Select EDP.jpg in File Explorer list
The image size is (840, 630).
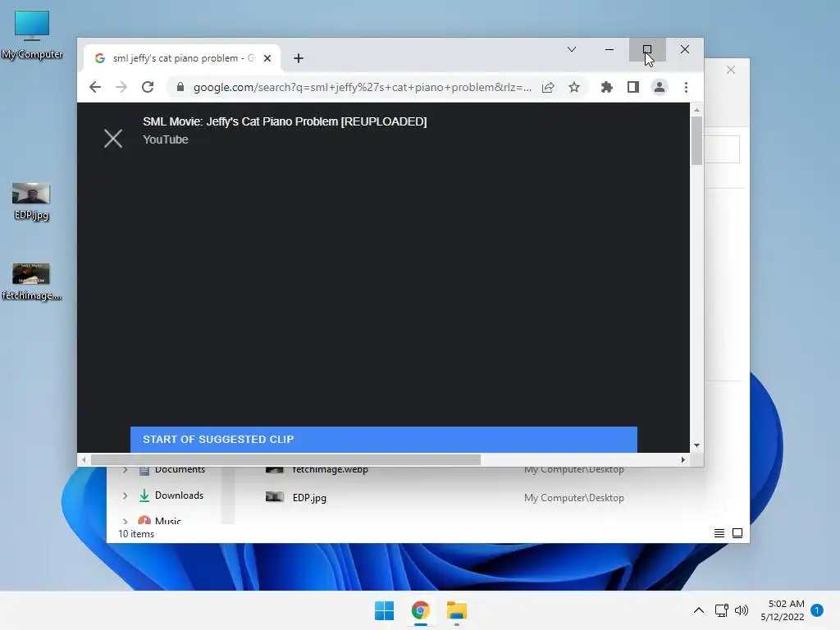point(309,498)
